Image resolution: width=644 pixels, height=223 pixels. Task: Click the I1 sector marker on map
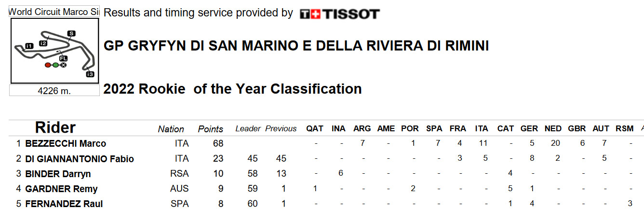(x=29, y=46)
